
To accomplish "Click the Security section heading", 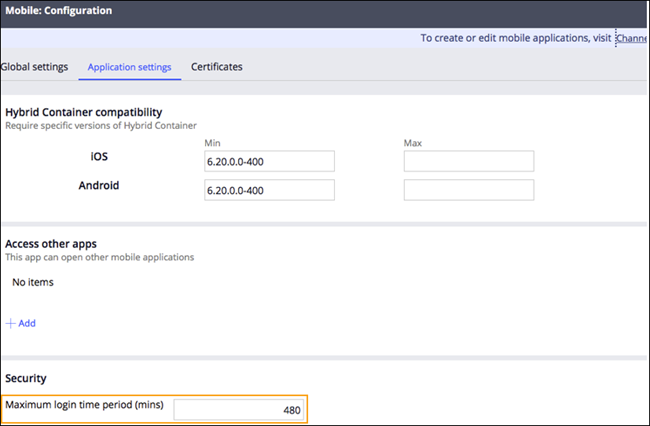I will (x=28, y=380).
